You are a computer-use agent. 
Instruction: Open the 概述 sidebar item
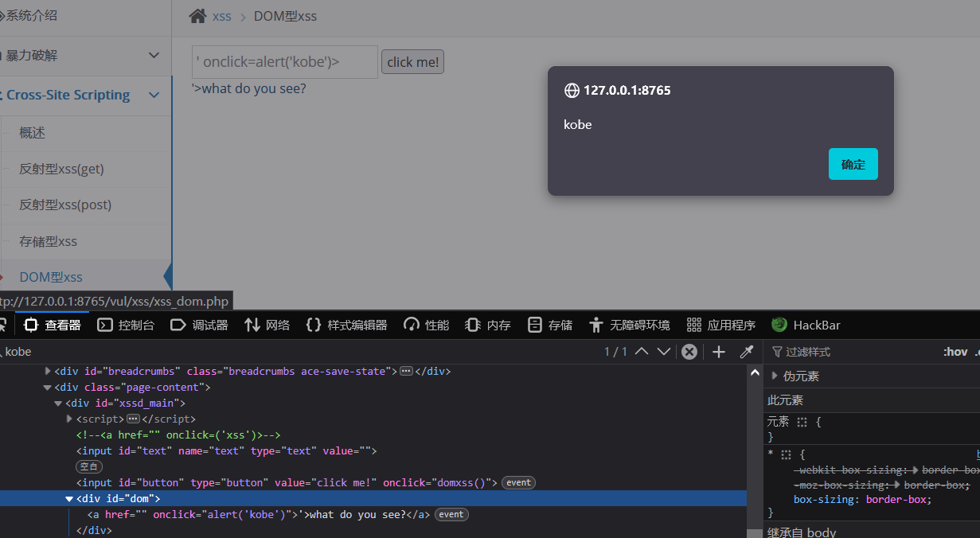pos(33,133)
